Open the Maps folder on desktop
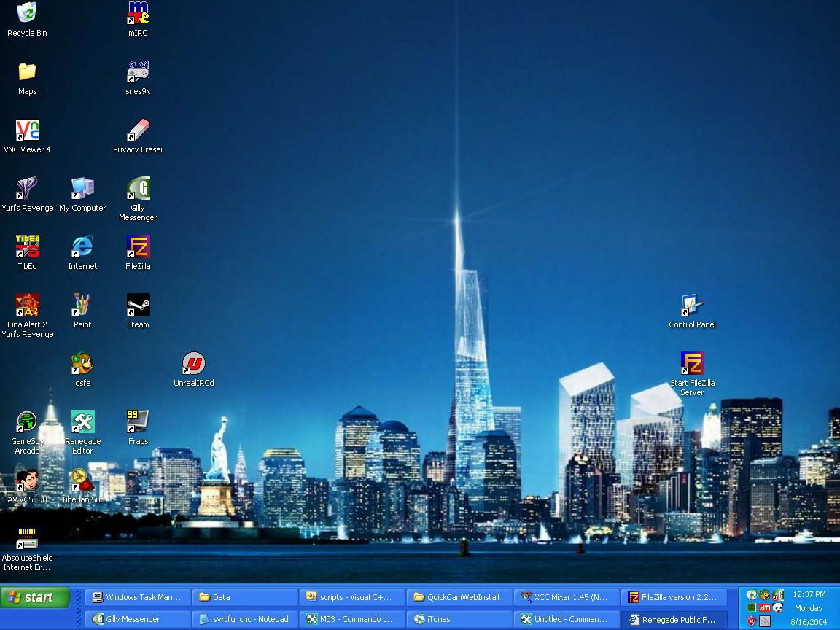Screen dimensions: 840x630 (27, 72)
